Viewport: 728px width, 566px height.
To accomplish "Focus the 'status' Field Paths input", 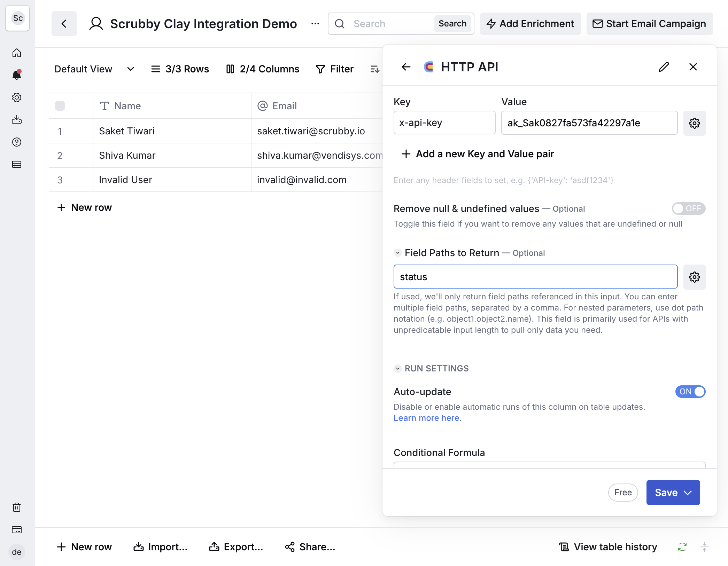I will (536, 277).
